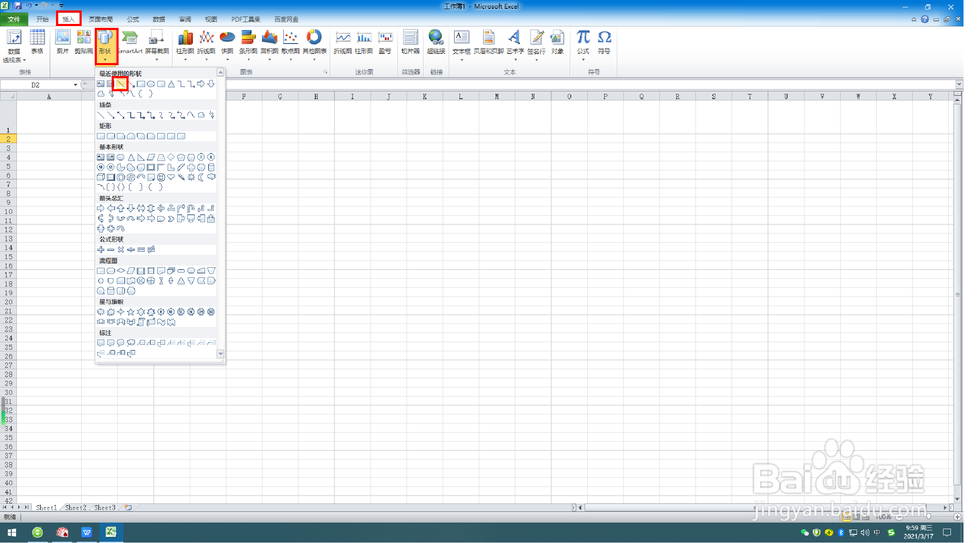This screenshot has width=980, height=543.
Task: Insert header and footer
Action: click(x=488, y=43)
